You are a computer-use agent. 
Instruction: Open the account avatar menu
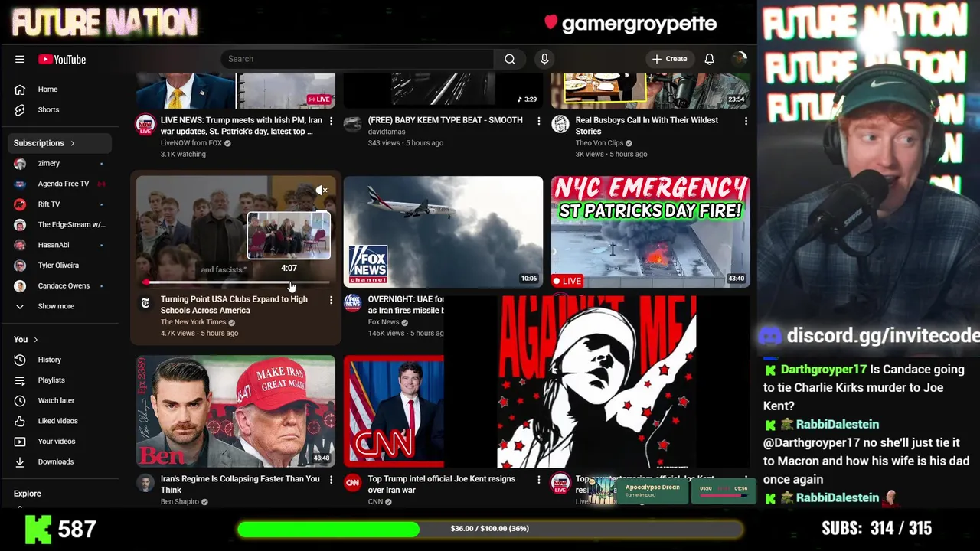[739, 59]
